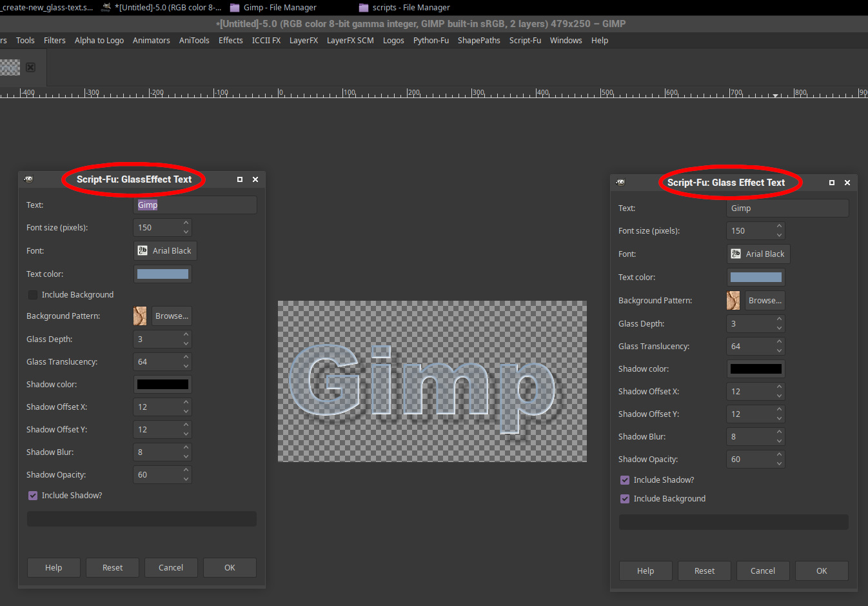The height and width of the screenshot is (606, 868).
Task: Switch to the Gimp - File Manager window
Action: coord(273,8)
